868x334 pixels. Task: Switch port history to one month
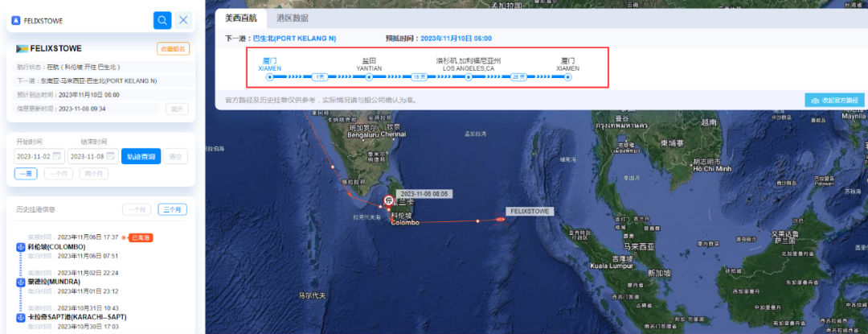pyautogui.click(x=136, y=209)
